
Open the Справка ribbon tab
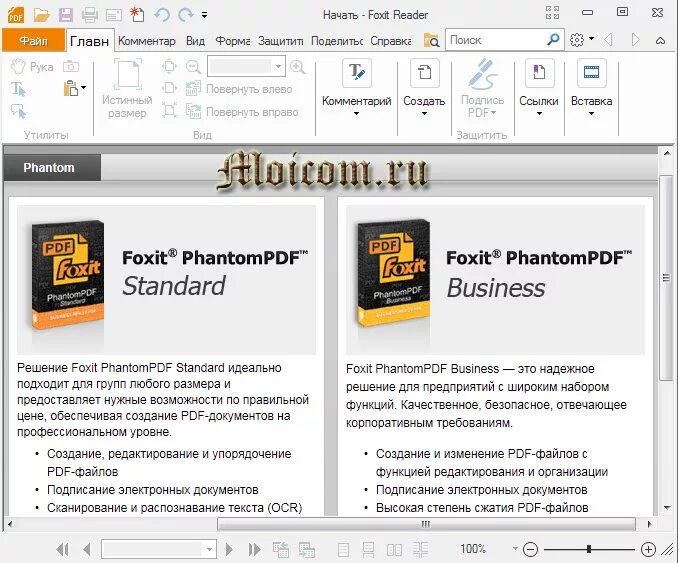point(390,41)
